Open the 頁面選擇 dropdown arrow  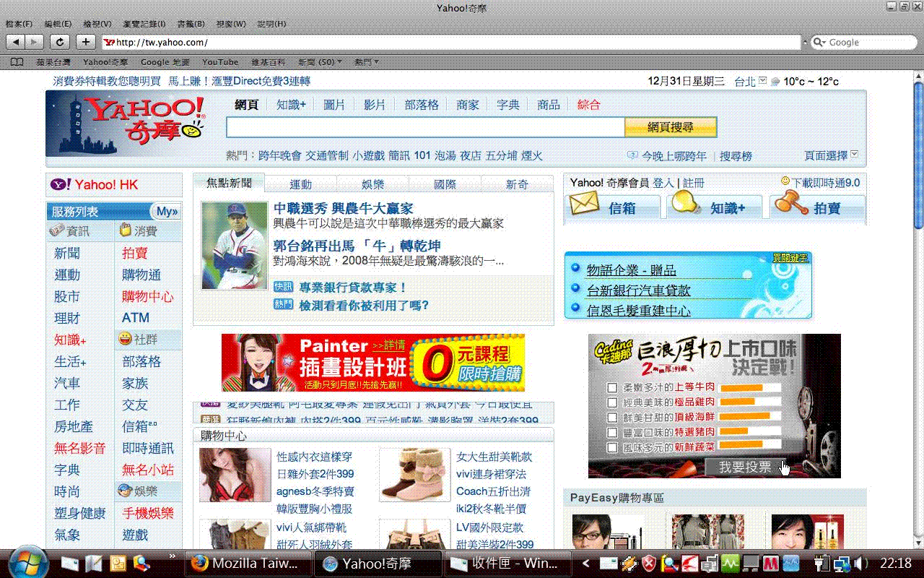[x=855, y=154]
